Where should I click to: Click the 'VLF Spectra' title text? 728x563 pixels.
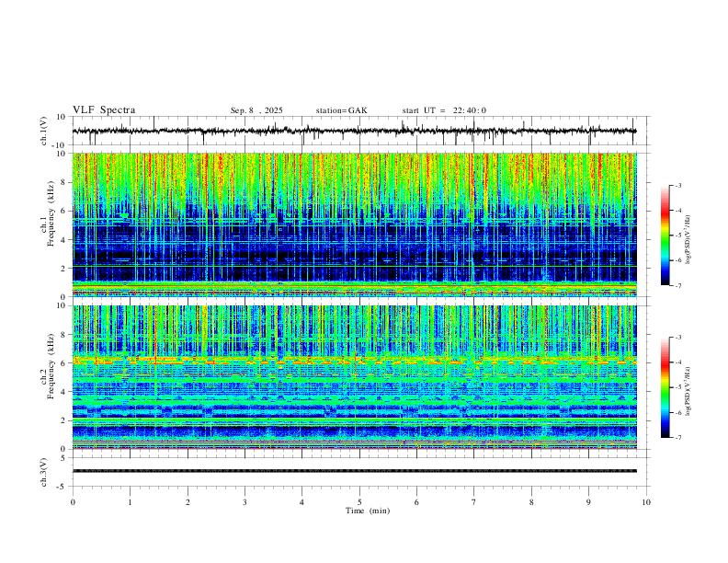coord(104,110)
